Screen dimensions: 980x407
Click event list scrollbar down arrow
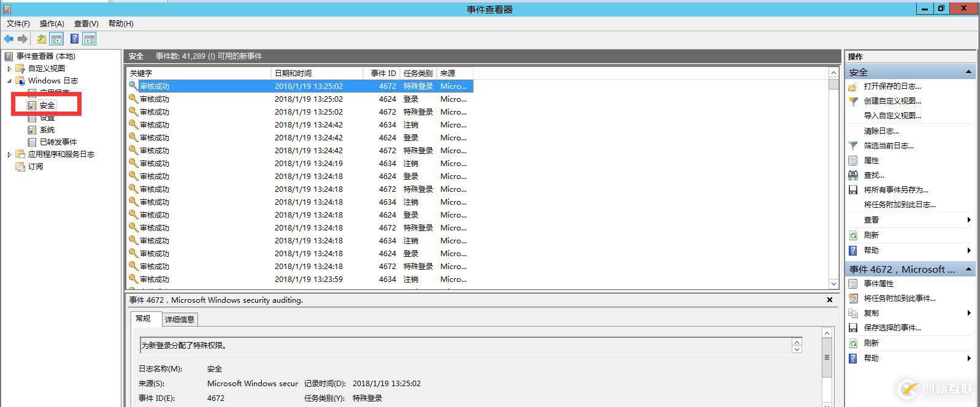(x=833, y=284)
